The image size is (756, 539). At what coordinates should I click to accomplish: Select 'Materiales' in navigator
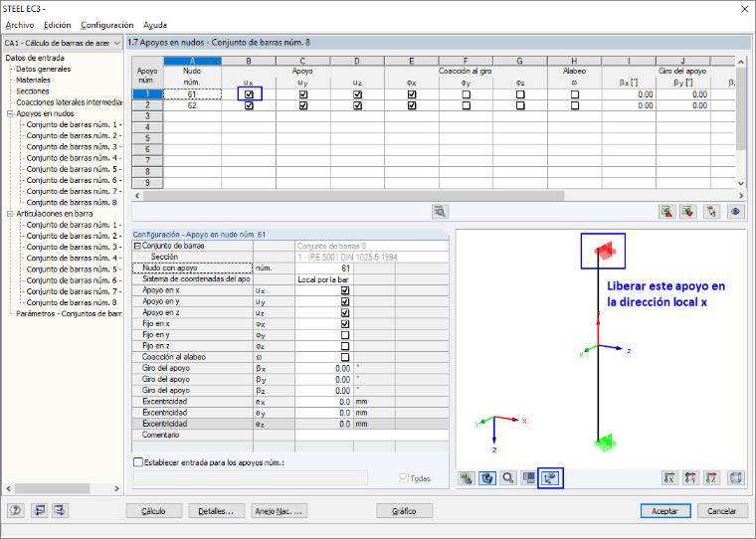[33, 80]
